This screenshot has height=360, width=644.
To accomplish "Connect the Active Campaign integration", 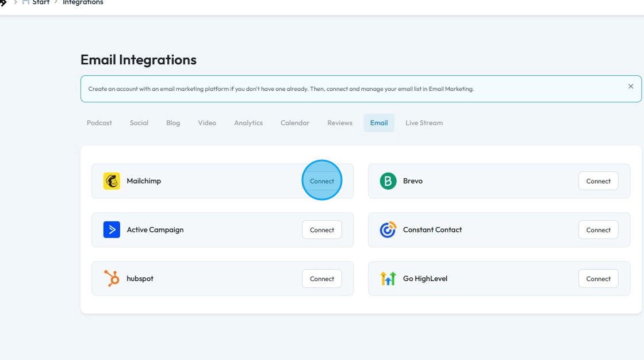I will [322, 229].
